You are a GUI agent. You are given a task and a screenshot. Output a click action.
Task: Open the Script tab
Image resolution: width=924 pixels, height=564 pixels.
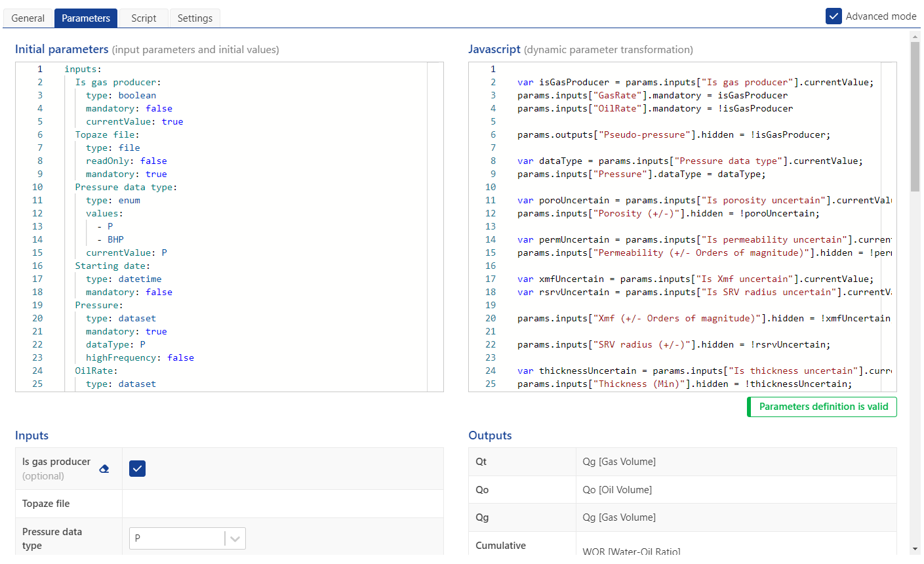[144, 18]
